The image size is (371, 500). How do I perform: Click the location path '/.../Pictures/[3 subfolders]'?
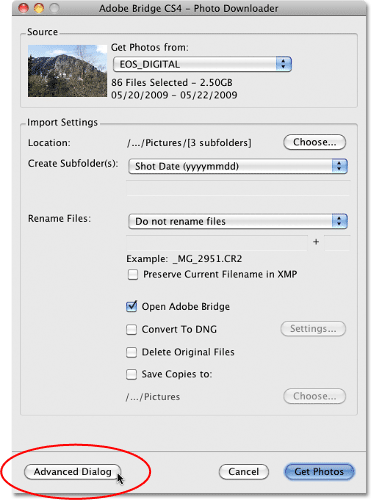(189, 143)
